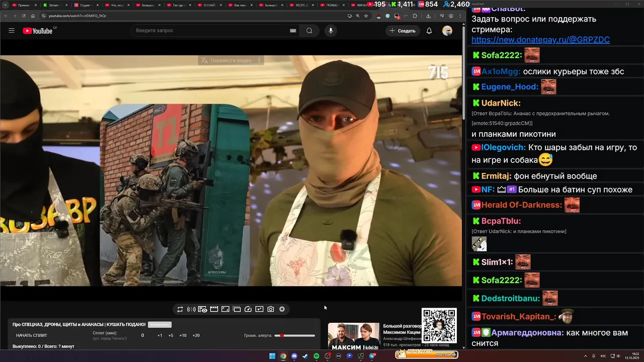Image resolution: width=644 pixels, height=362 pixels.
Task: Open the donatepay.ru link in chat
Action: 541,40
